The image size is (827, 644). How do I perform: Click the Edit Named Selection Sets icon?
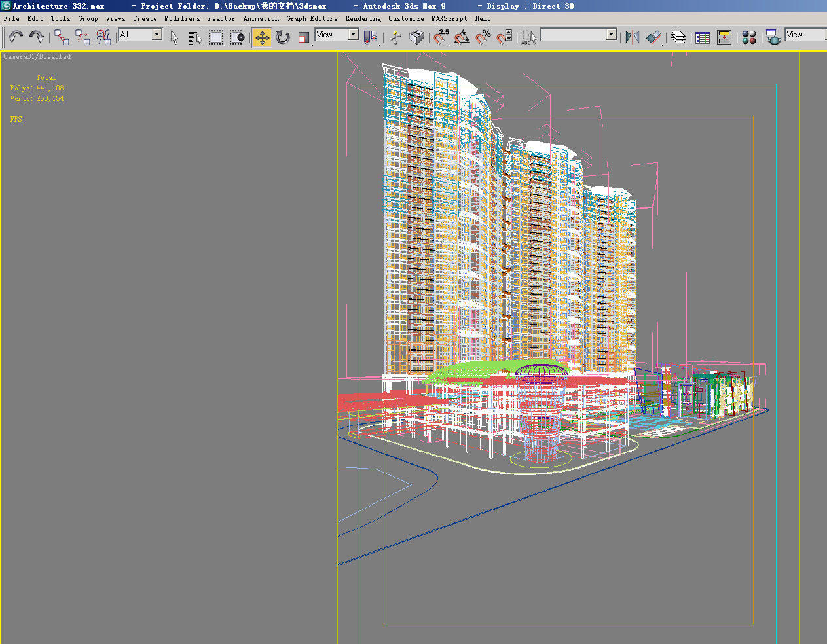tap(528, 37)
